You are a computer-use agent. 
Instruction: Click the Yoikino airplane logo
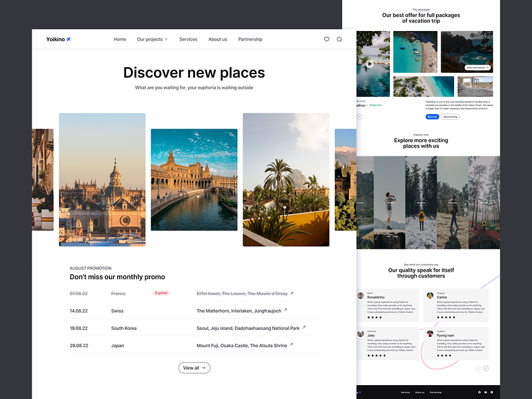point(58,39)
